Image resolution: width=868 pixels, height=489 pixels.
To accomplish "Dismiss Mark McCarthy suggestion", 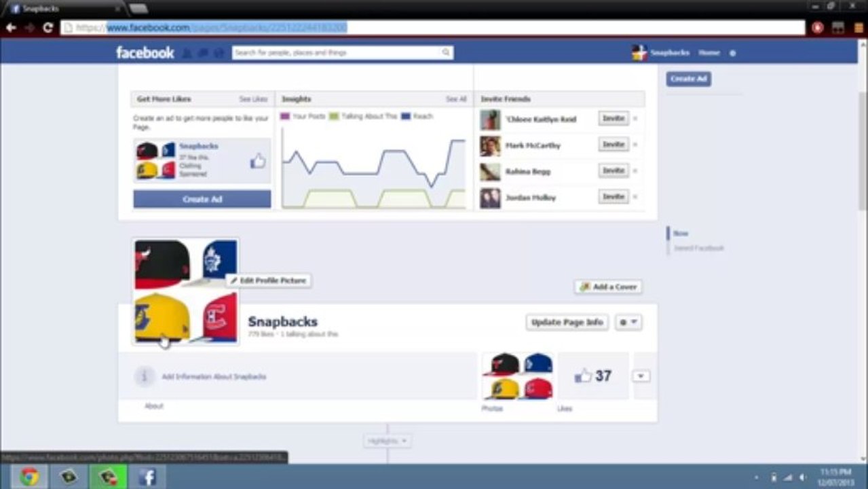I will coord(635,145).
